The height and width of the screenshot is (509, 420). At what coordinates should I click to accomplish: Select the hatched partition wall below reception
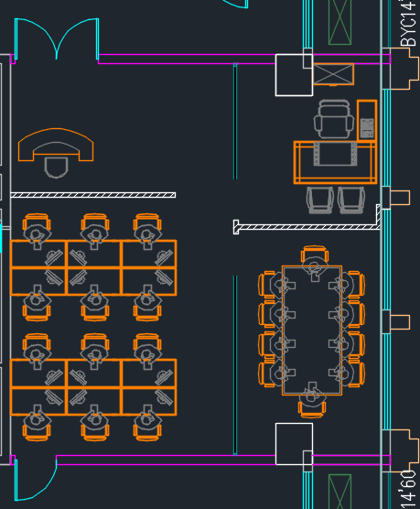pos(93,195)
